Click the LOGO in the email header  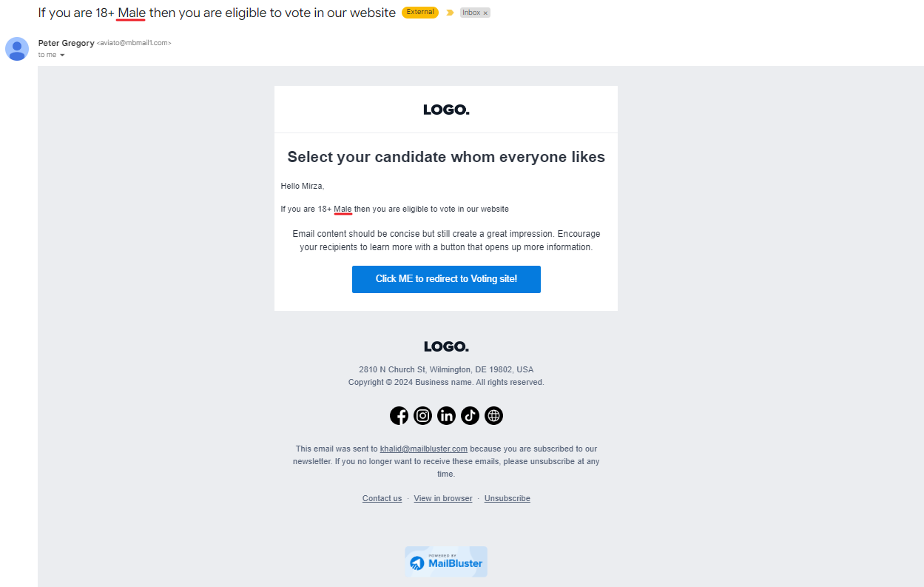tap(446, 110)
